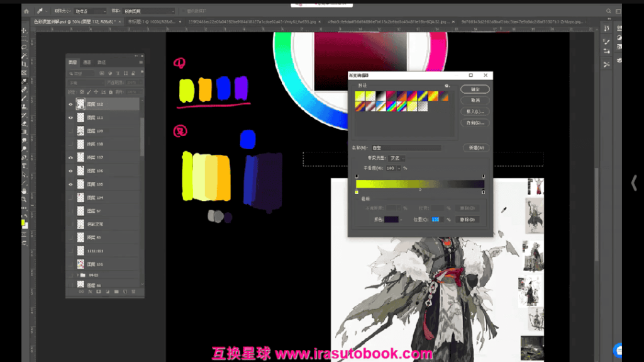Screen dimensions: 644x362
Task: Select the Brush tool
Action: pos(25,98)
